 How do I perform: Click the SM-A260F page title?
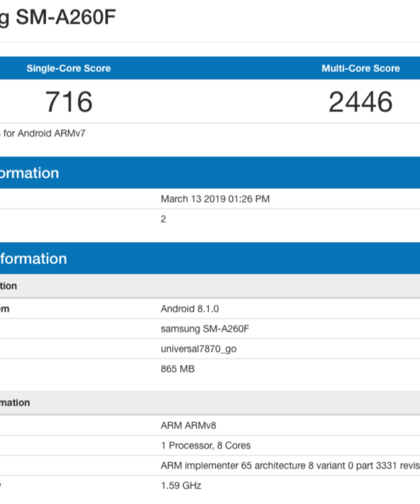point(60,17)
